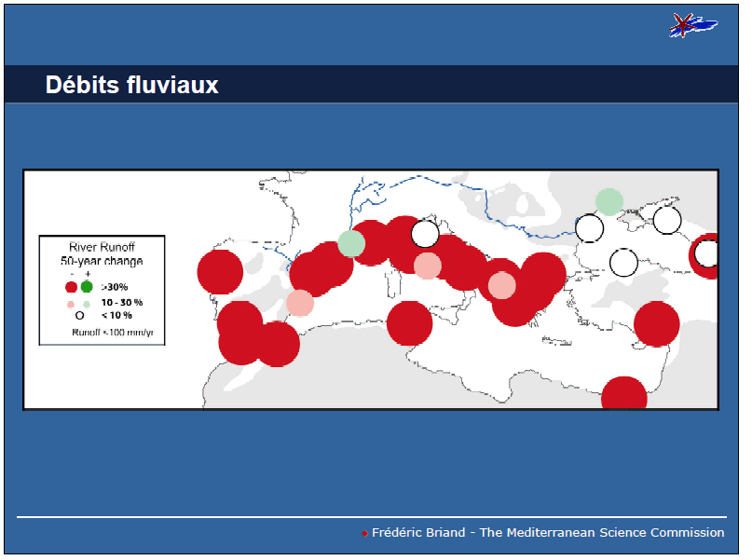752x560 pixels.
Task: Click the light green circle above Black Sea
Action: coord(608,201)
